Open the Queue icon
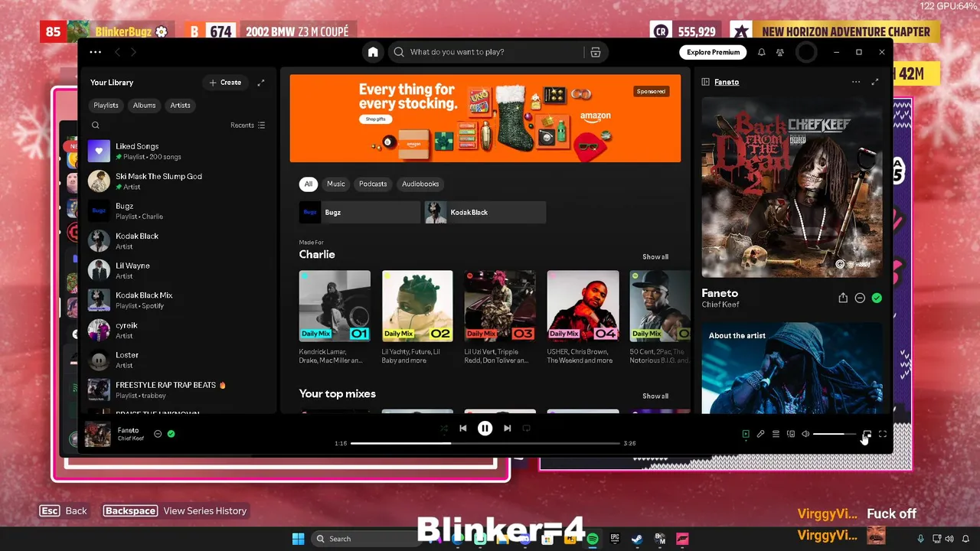 [x=776, y=434]
